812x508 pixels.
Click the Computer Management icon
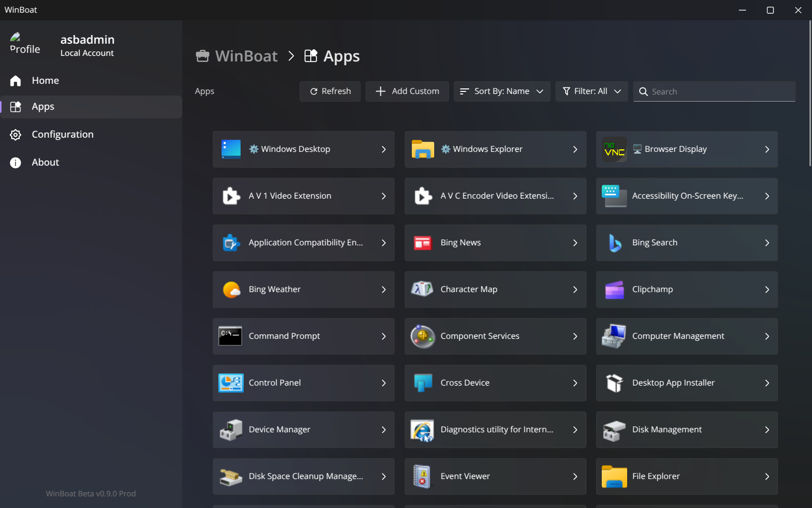(x=614, y=336)
